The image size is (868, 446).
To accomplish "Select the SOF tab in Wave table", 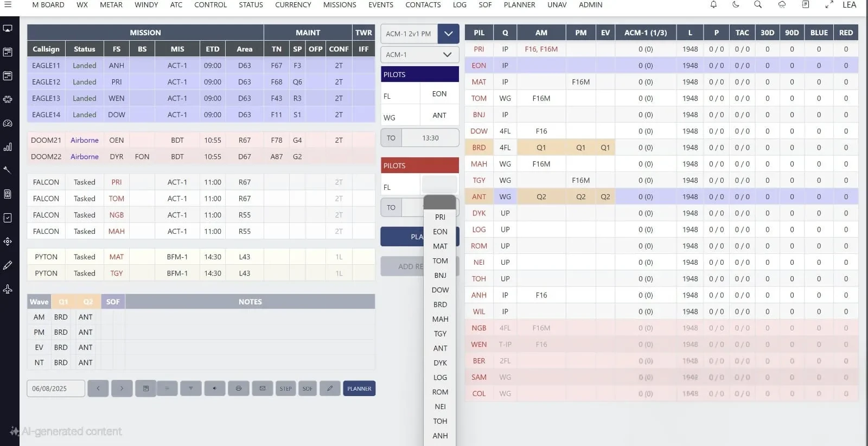I will coord(113,302).
